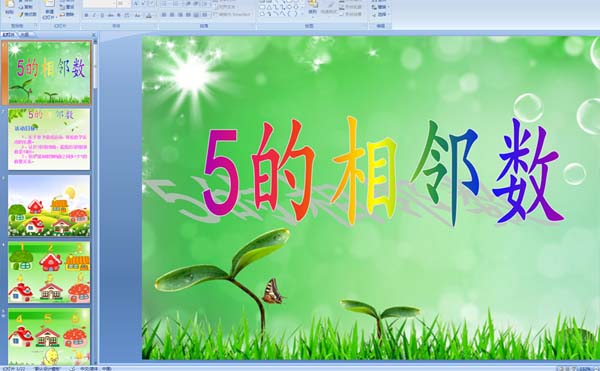Toggle underline formatting

tap(102, 15)
